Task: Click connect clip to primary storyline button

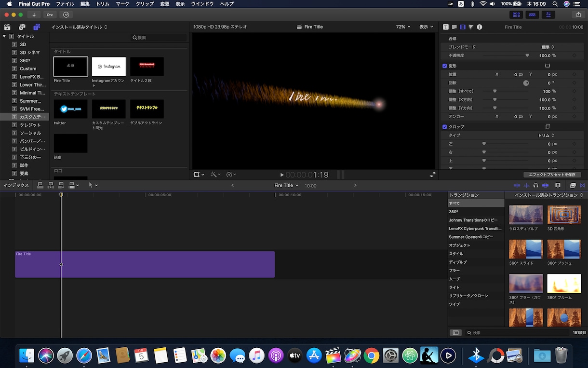Action: coord(40,185)
